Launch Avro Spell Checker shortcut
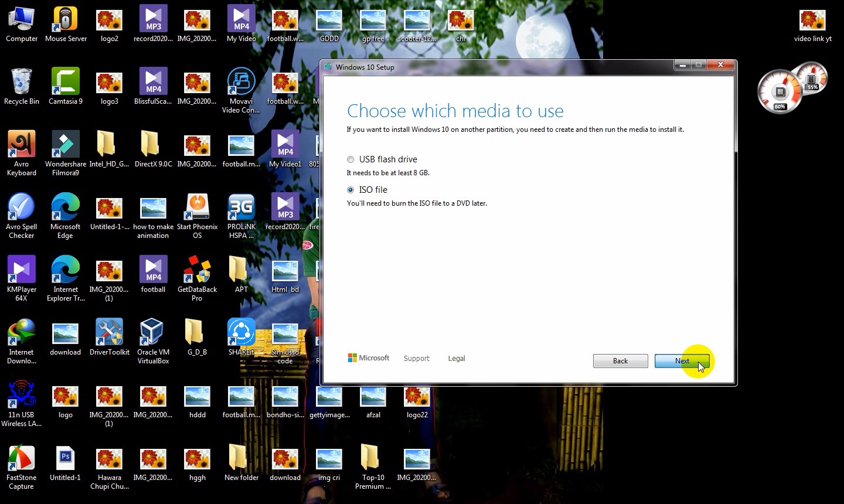 click(22, 216)
